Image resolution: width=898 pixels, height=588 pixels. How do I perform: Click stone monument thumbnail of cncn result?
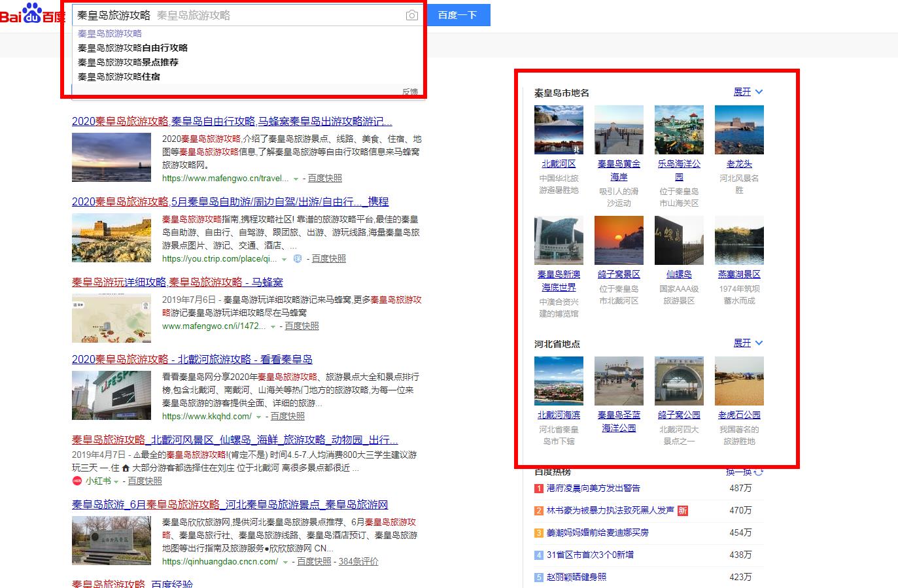pos(111,541)
